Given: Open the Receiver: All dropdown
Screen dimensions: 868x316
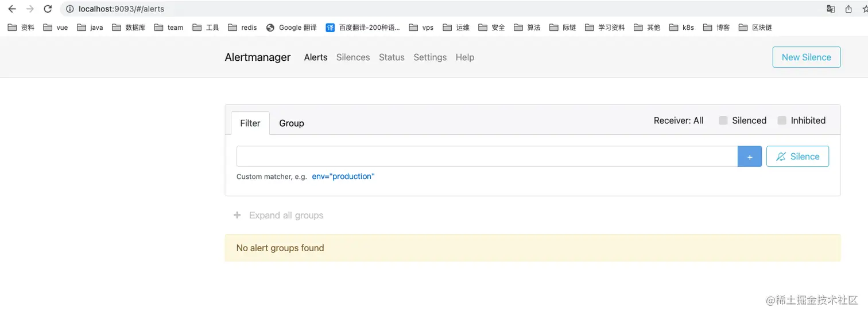Looking at the screenshot, I should (x=679, y=120).
